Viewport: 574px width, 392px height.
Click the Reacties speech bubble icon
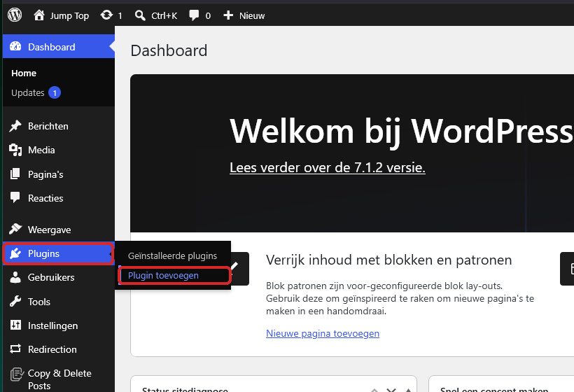point(15,197)
